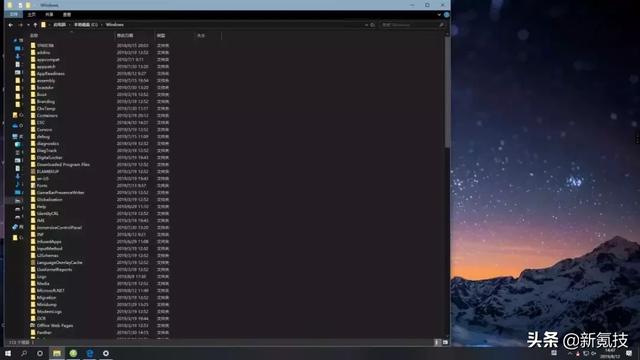Open the address bar history dropdown
Viewport: 640px width, 360px height.
(366, 25)
